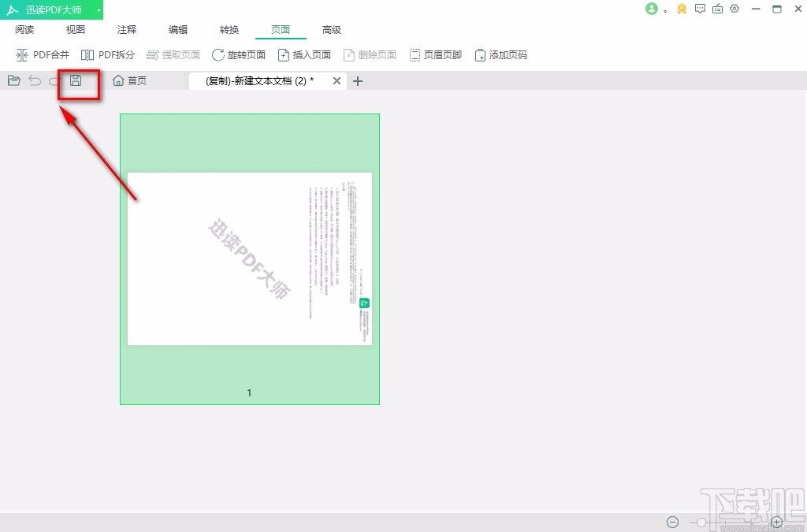Image resolution: width=807 pixels, height=532 pixels.
Task: Save the document using the save icon
Action: point(78,80)
